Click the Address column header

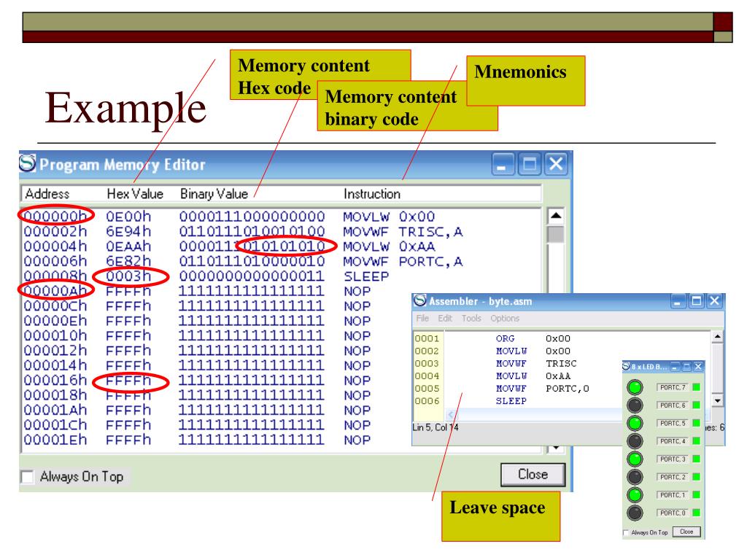pyautogui.click(x=47, y=194)
